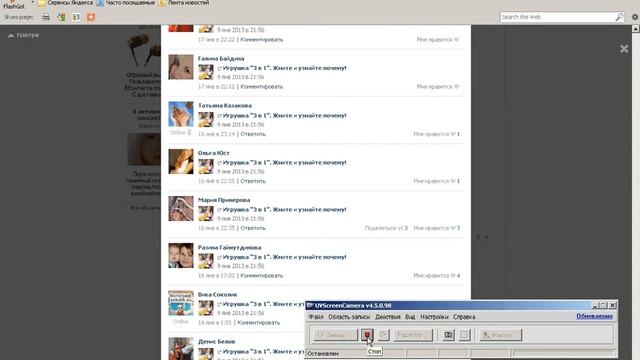Click Мария Примерова's avatar thumbnail
Screen dimensions: 640x360
pyautogui.click(x=181, y=209)
